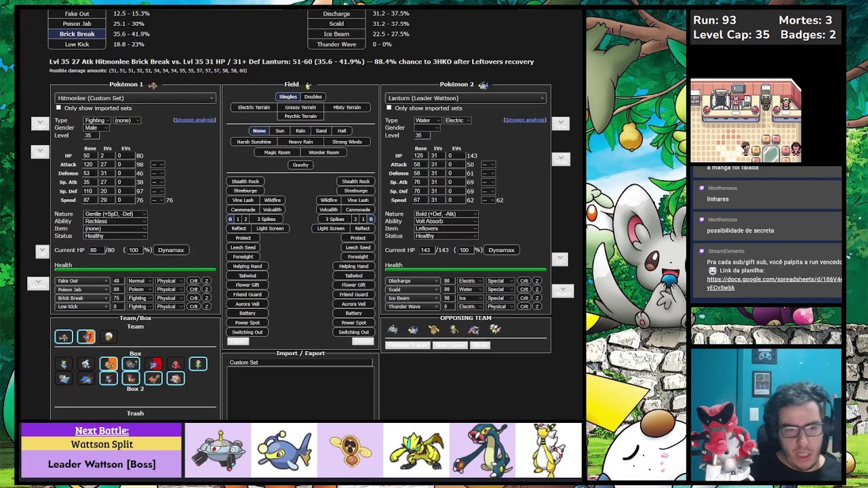868x488 pixels.
Task: Edit Hitmonlee's Level field
Action: 92,136
